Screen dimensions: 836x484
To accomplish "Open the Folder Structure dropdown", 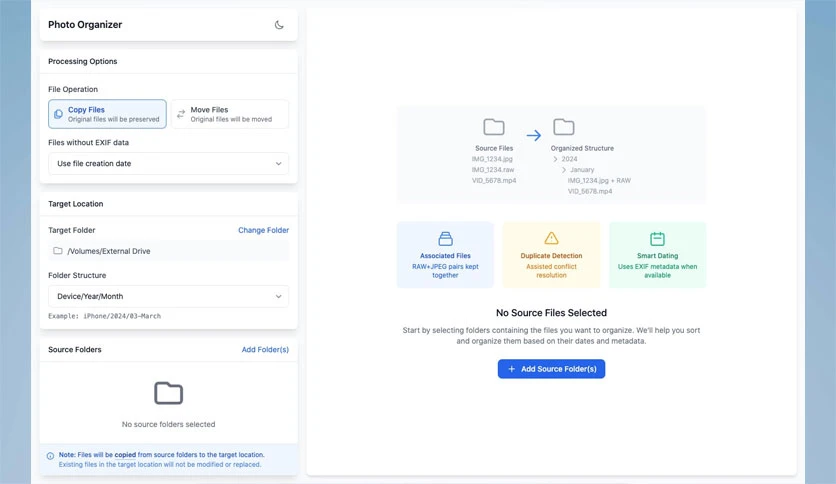I will coord(168,296).
